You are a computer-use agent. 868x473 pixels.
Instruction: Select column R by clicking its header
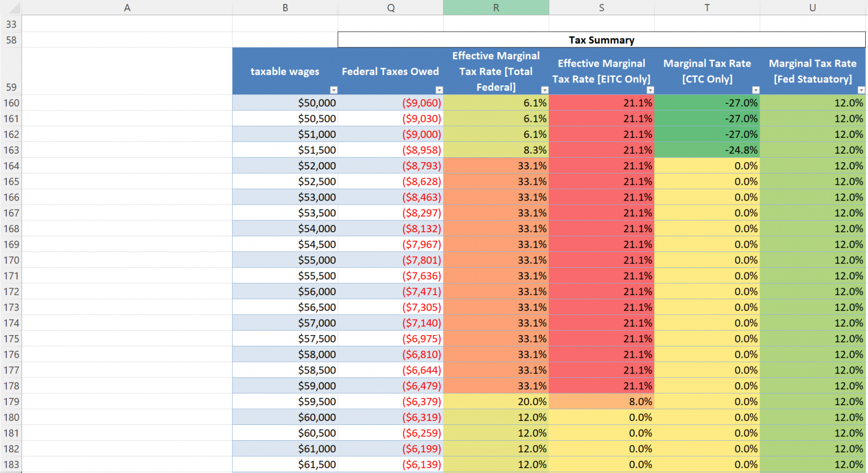pyautogui.click(x=496, y=7)
